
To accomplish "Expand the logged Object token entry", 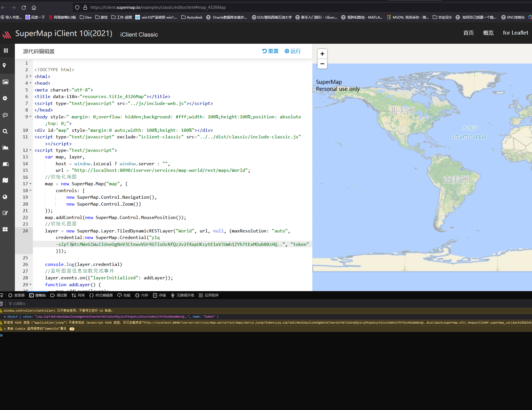I will point(5,317).
